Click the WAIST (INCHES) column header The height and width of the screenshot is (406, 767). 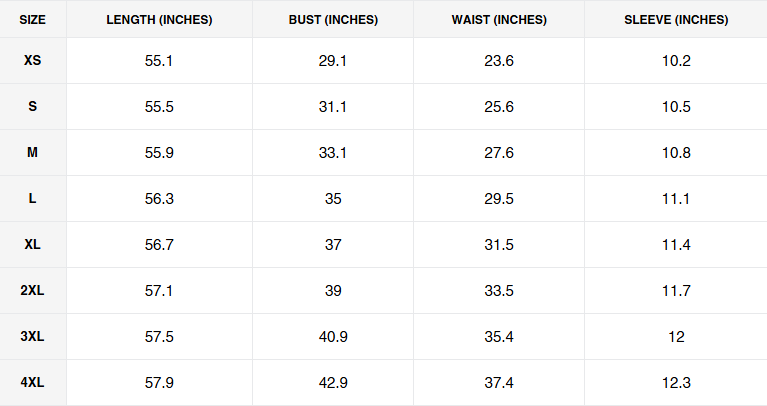pyautogui.click(x=498, y=20)
